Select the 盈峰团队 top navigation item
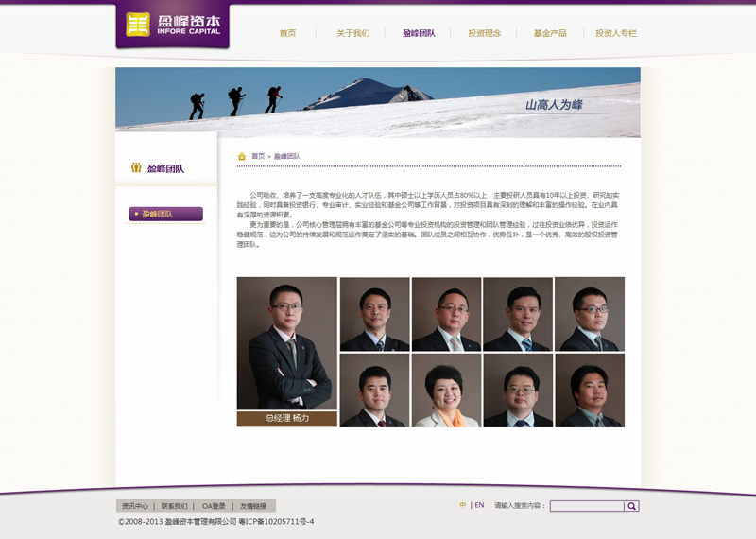Screen dimensions: 756x539 click(419, 33)
